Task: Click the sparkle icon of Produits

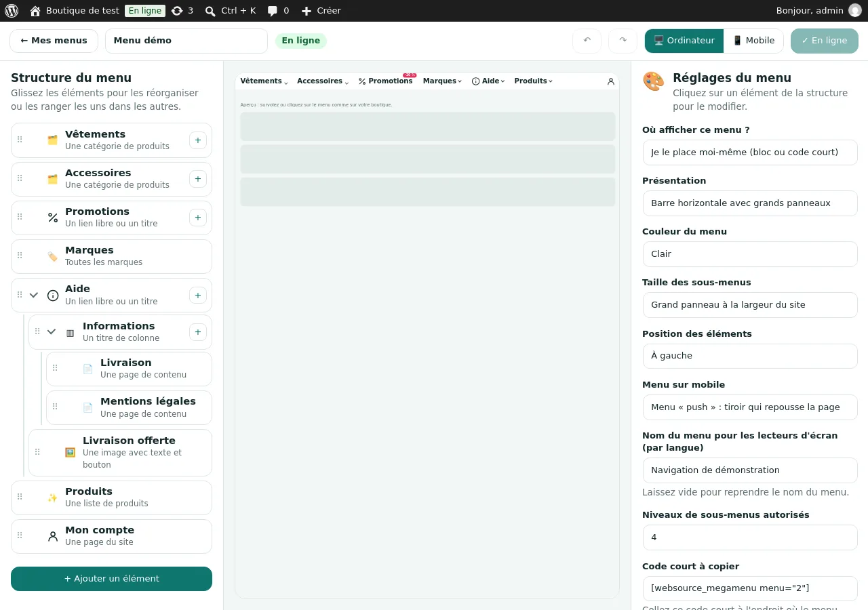Action: [53, 497]
